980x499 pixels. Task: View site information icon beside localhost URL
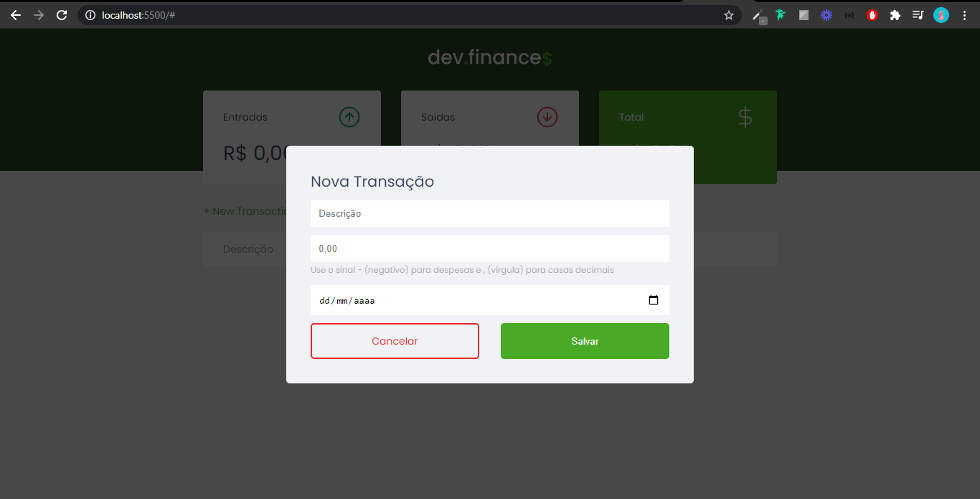point(90,15)
